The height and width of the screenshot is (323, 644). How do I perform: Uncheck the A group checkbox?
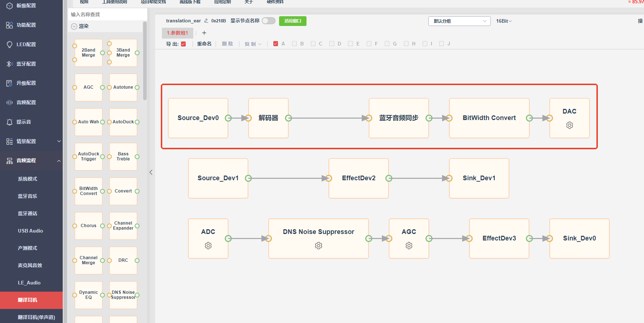pyautogui.click(x=275, y=44)
